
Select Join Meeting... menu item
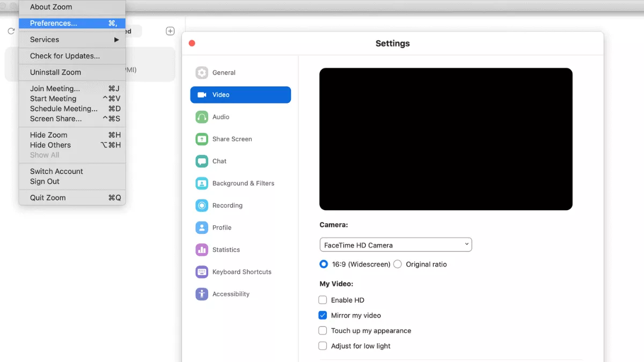click(72, 88)
